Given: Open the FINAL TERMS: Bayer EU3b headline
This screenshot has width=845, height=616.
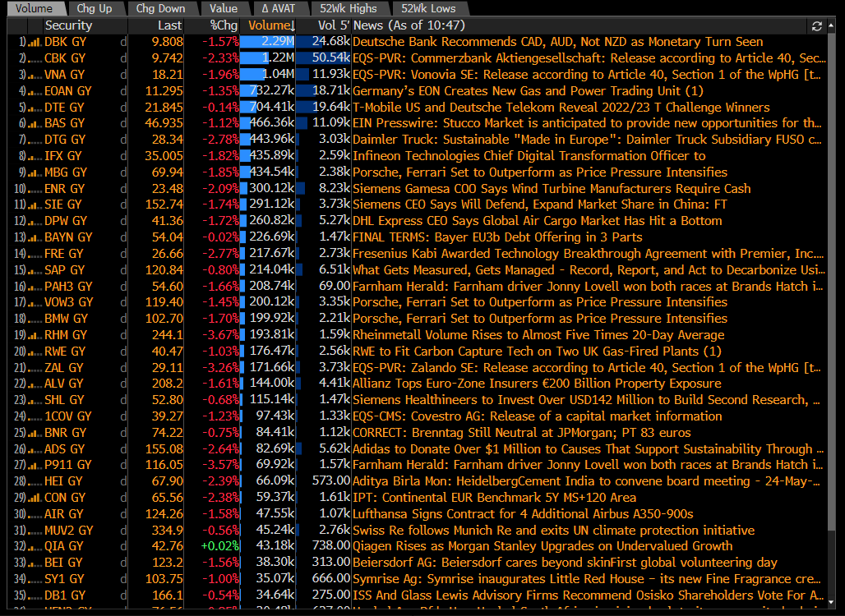Looking at the screenshot, I should [x=497, y=237].
